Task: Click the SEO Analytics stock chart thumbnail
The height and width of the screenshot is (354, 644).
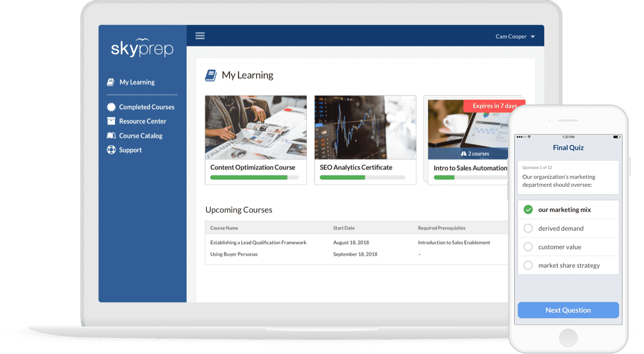Action: point(365,128)
